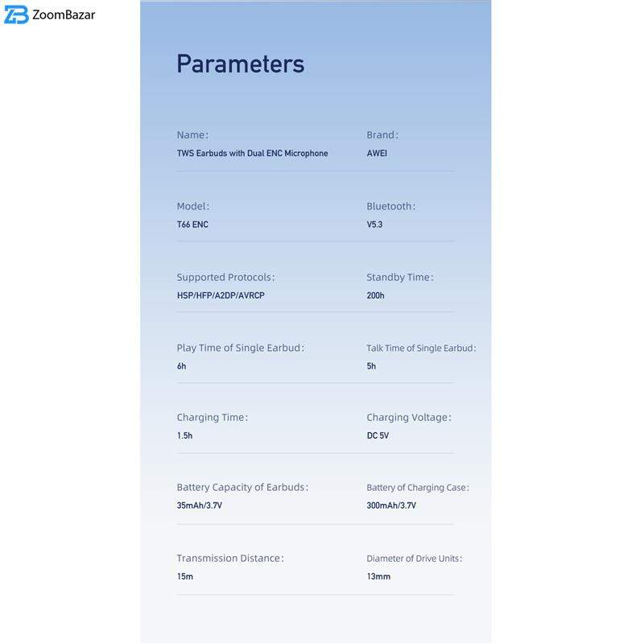Viewport: 644px width, 644px height.
Task: Select the T66 ENC model value
Action: click(x=192, y=225)
